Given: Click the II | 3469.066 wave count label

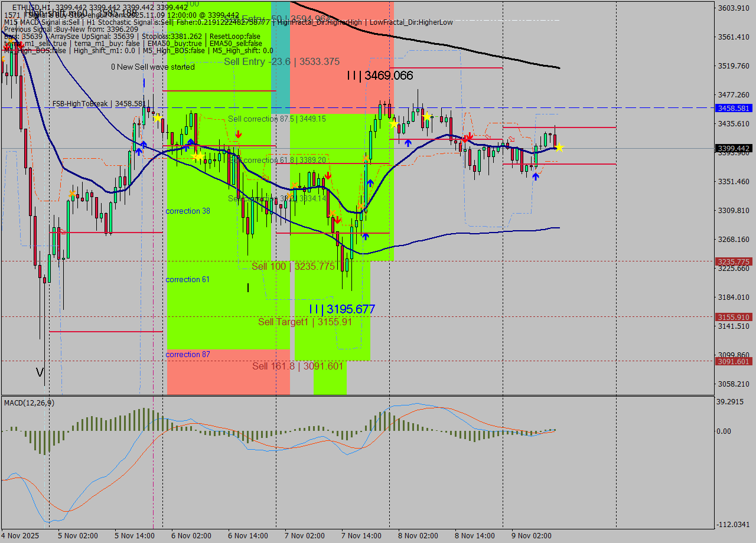Looking at the screenshot, I should pyautogui.click(x=379, y=76).
